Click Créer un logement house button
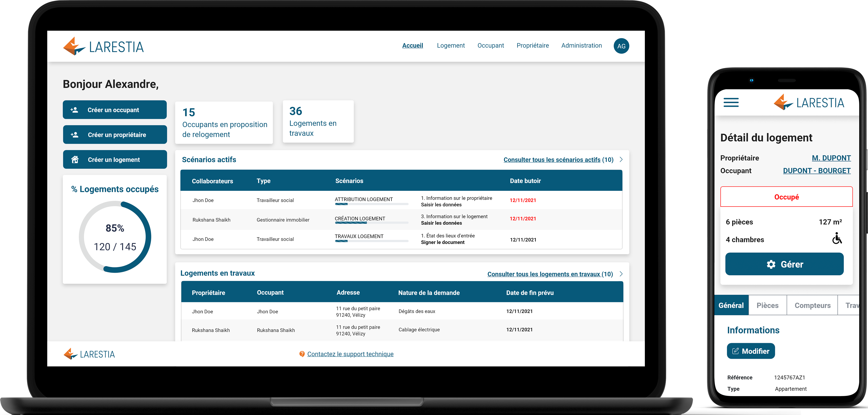 pyautogui.click(x=115, y=160)
